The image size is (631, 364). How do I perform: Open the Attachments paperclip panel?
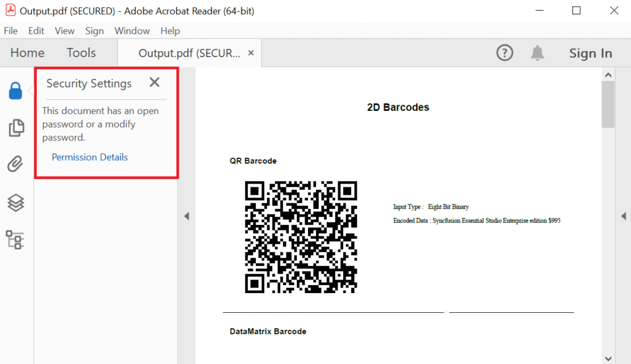(x=16, y=164)
